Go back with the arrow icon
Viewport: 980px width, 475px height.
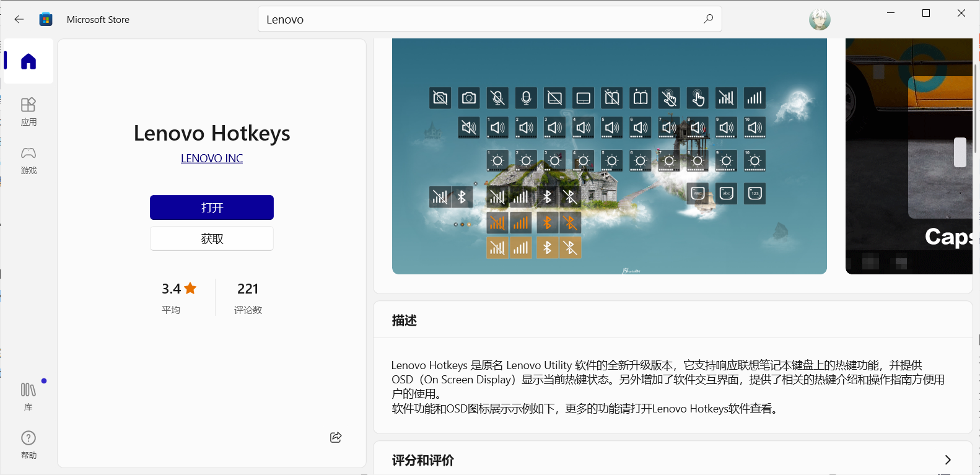pos(19,19)
